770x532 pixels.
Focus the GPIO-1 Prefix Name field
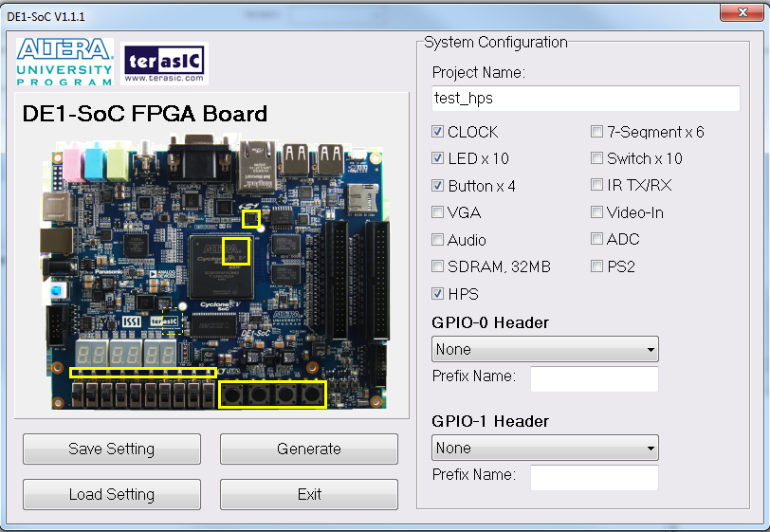(595, 478)
